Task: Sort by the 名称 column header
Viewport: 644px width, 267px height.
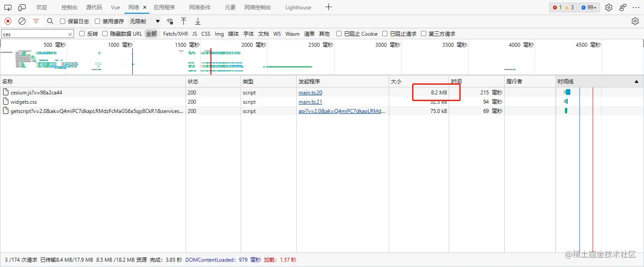Action: [93, 82]
